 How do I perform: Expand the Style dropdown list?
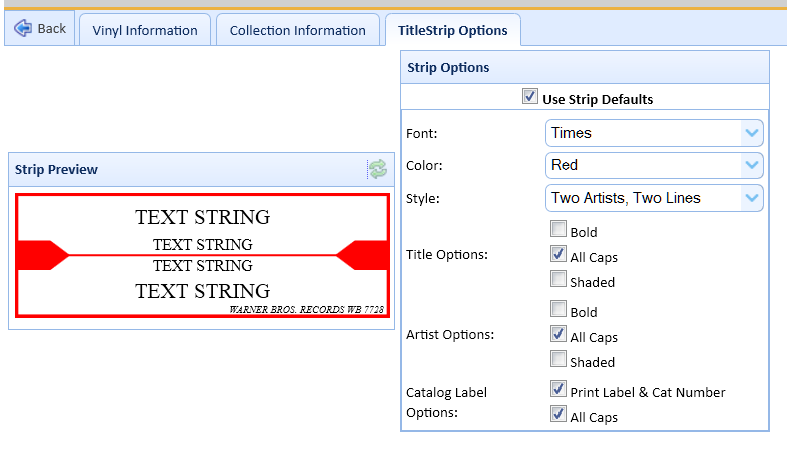[752, 198]
